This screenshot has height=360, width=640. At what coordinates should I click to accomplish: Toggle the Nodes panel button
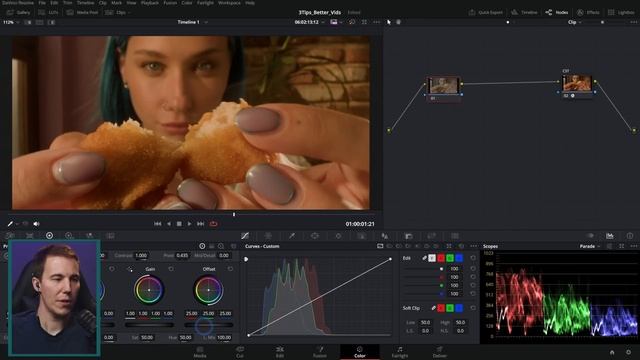click(557, 13)
